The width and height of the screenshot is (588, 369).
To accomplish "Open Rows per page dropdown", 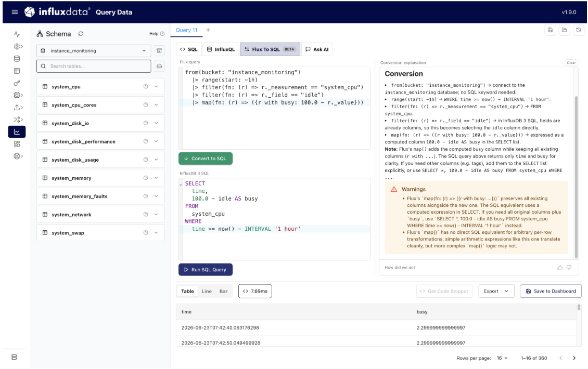I will pos(502,358).
